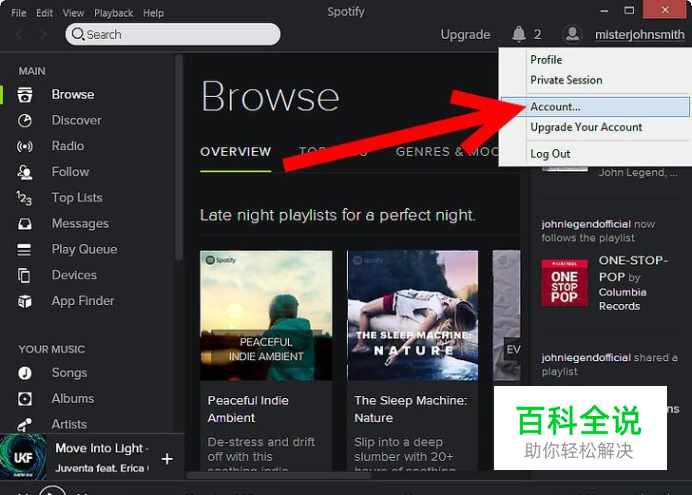692x495 pixels.
Task: Open App Finder in the sidebar
Action: pos(83,301)
